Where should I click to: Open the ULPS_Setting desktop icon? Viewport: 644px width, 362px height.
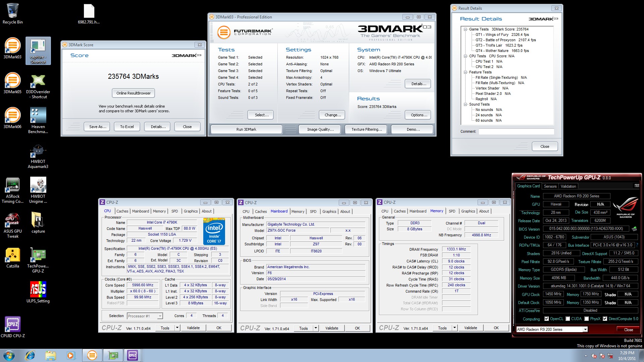coord(38,293)
